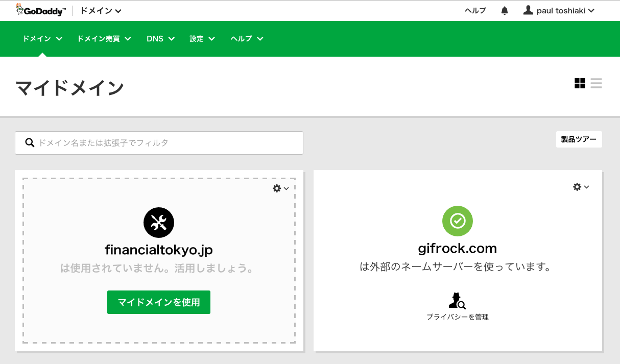Click the user profile avatar icon
The image size is (620, 364).
click(x=528, y=10)
